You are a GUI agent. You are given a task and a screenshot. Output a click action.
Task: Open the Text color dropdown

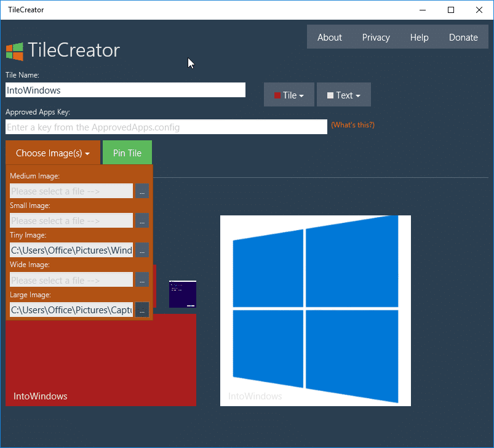click(344, 95)
